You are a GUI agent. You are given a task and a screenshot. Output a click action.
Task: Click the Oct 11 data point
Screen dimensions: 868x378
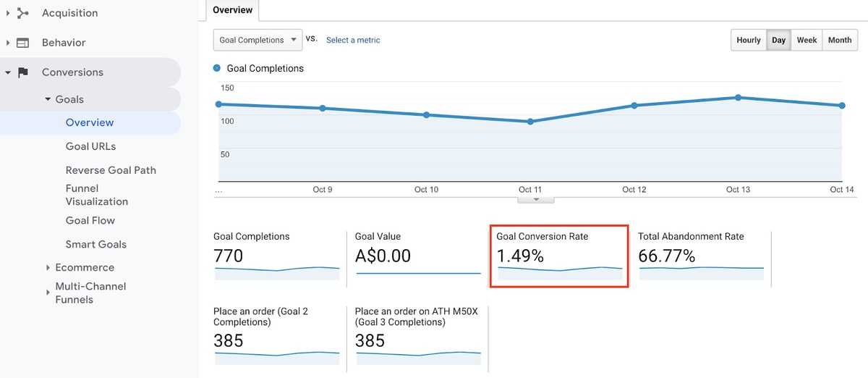[530, 122]
